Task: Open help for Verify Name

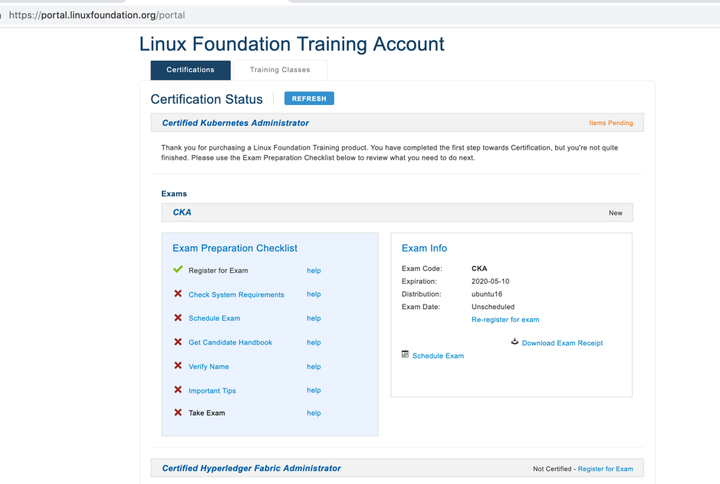Action: (314, 367)
